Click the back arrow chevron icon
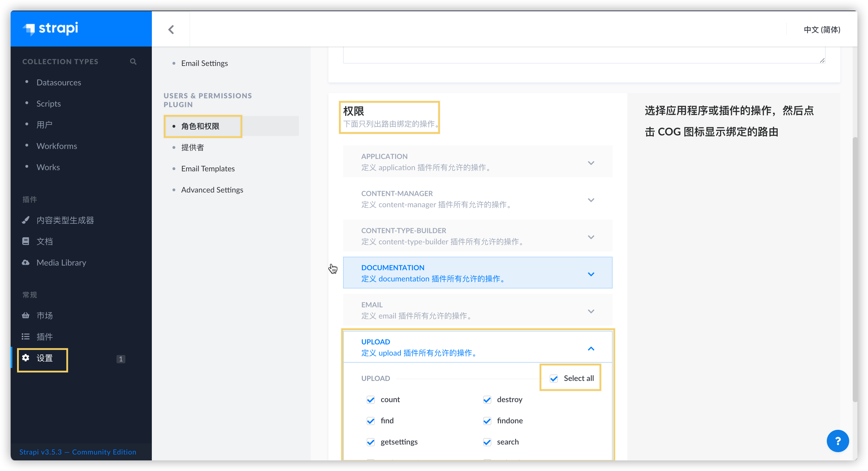 171,29
